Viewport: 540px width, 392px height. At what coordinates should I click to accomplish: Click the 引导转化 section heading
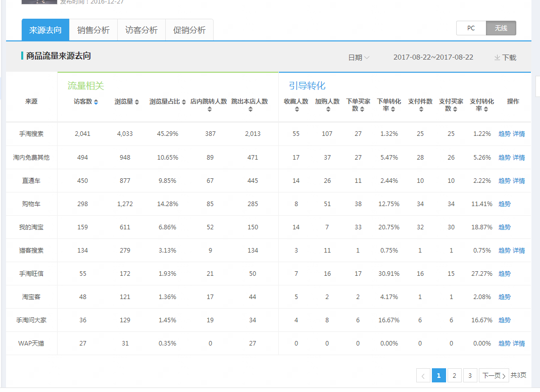tap(307, 86)
